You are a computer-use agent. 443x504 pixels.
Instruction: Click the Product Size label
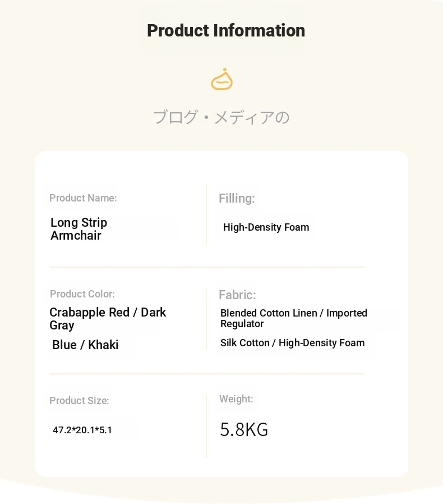80,401
